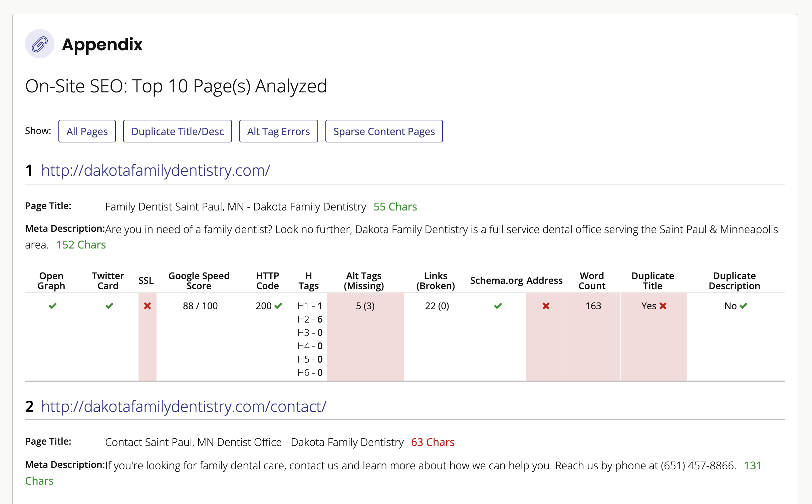
Task: Click the Family Dentist Saint Paul page title text
Action: 236,207
